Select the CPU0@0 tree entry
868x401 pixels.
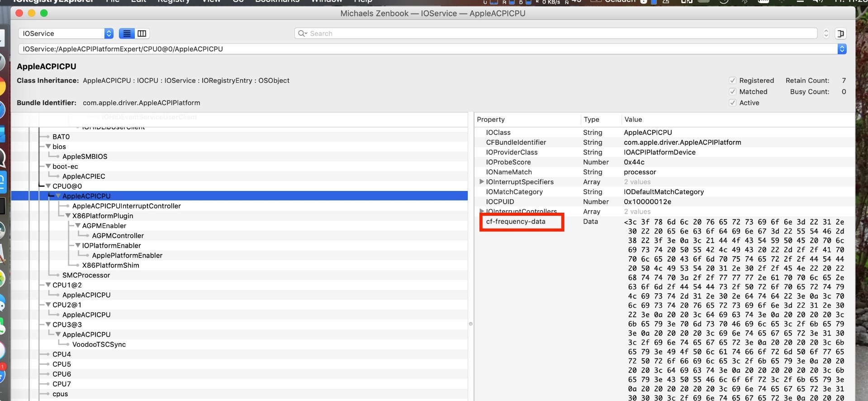coord(67,186)
